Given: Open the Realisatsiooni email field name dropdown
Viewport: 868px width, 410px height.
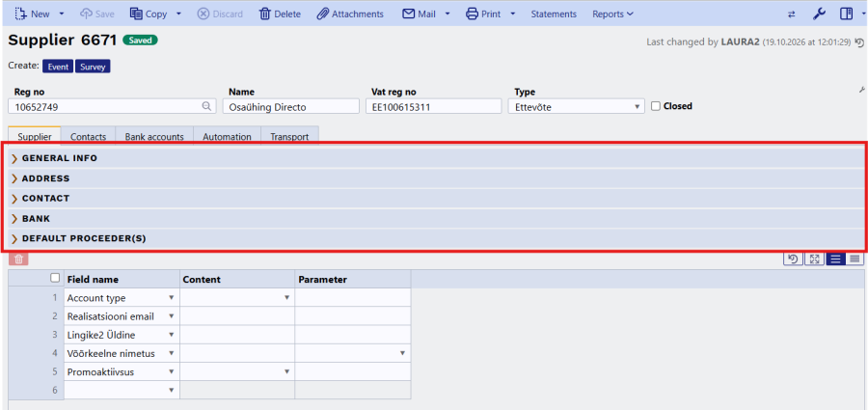Looking at the screenshot, I should pyautogui.click(x=171, y=316).
